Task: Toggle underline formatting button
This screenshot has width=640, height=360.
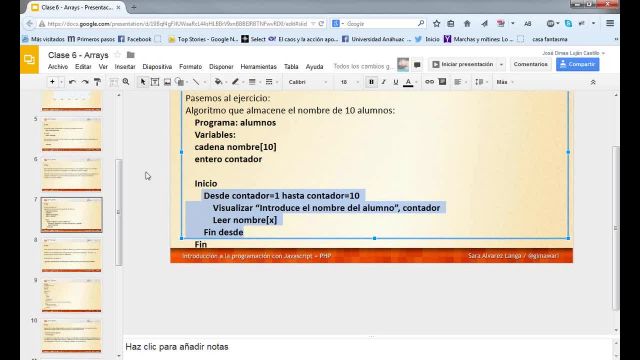Action: pyautogui.click(x=396, y=82)
